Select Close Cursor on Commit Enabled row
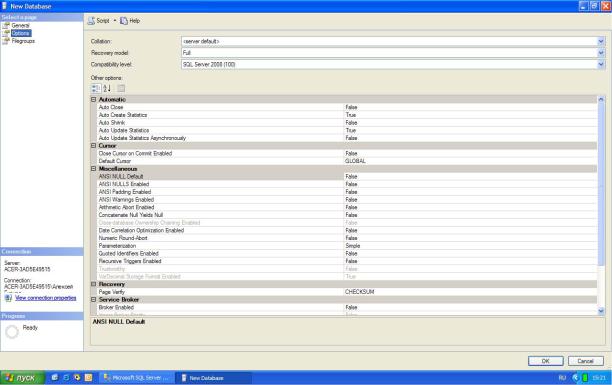Screen dimensions: 612x385 pos(347,153)
